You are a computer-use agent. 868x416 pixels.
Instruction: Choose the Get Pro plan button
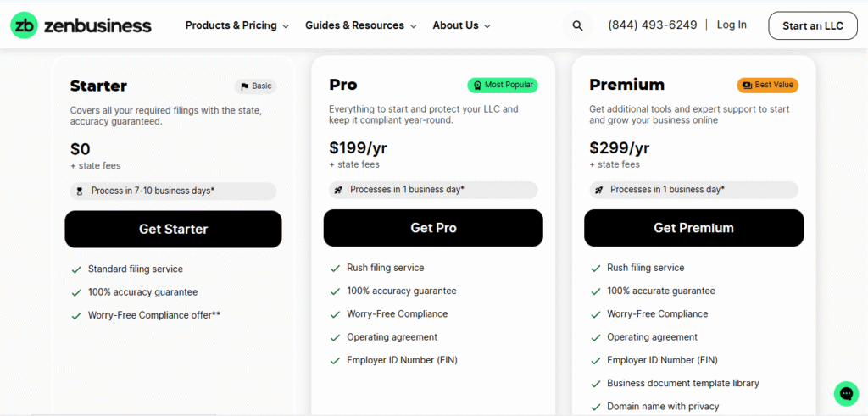pos(433,228)
